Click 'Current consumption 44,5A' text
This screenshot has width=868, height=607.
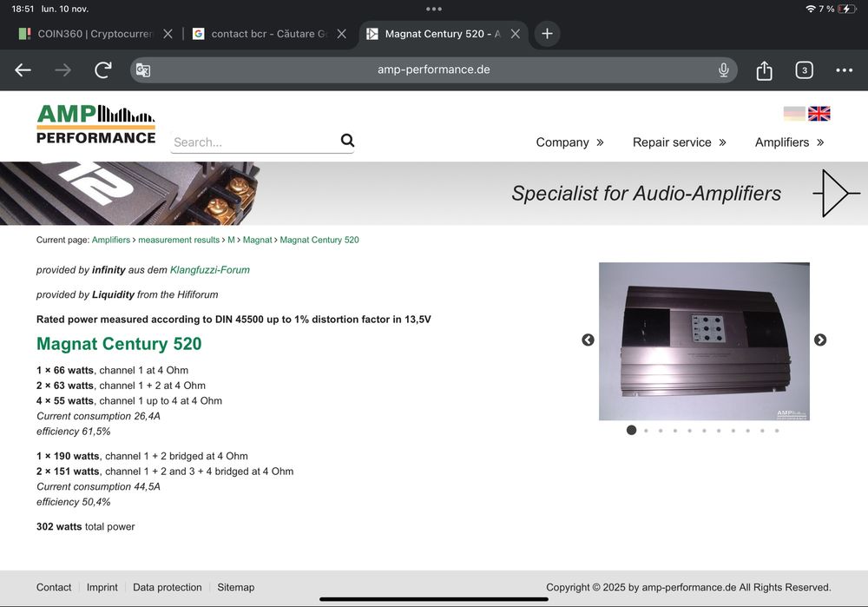(x=99, y=487)
